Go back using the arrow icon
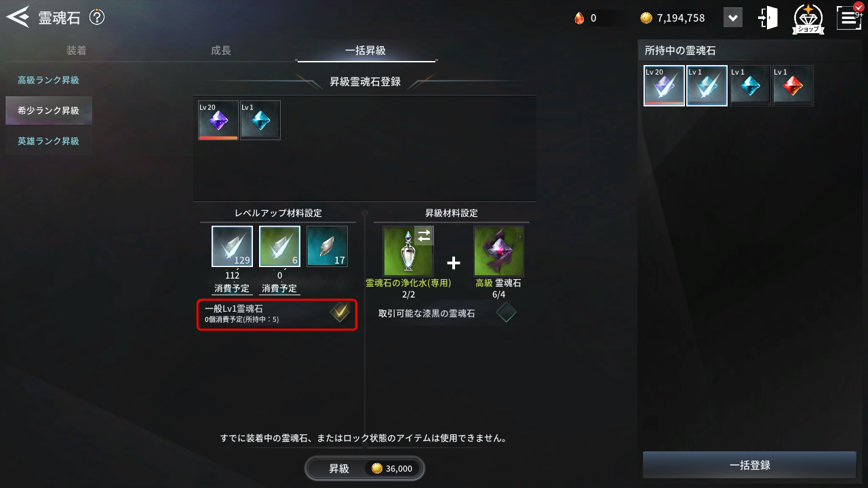 point(18,16)
